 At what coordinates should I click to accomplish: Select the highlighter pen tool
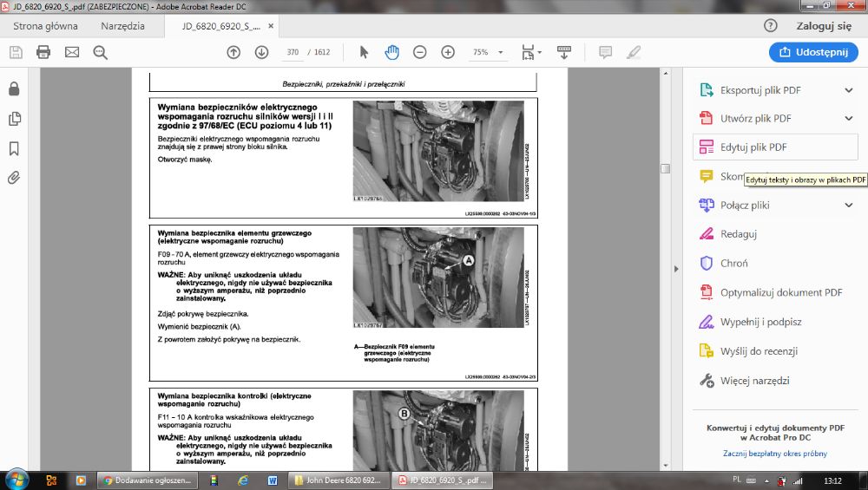click(634, 53)
